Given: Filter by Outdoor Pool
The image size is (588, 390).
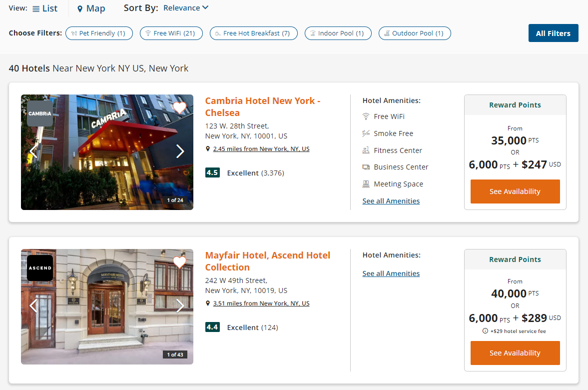Looking at the screenshot, I should point(415,33).
